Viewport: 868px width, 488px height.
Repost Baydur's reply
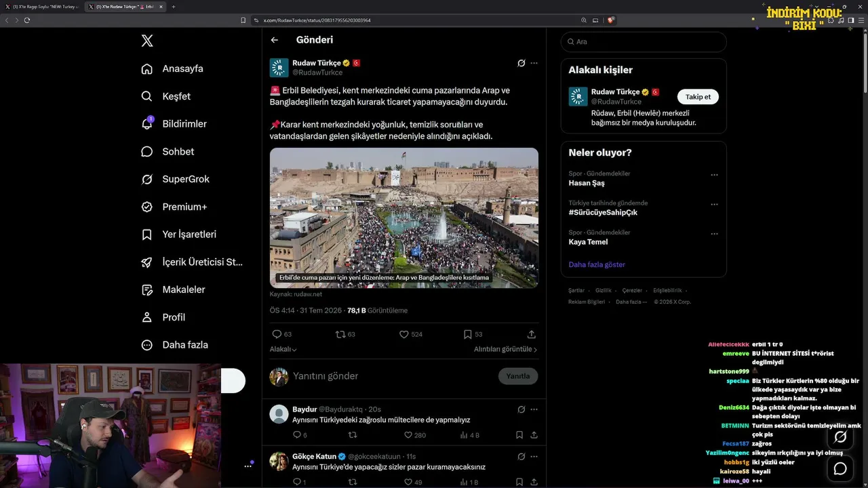pos(353,435)
